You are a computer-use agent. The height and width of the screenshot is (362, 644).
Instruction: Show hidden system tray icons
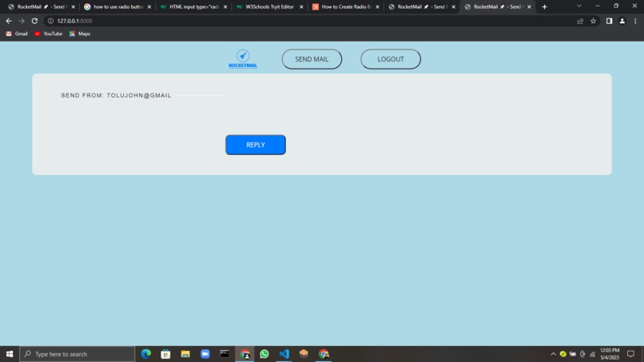point(553,354)
